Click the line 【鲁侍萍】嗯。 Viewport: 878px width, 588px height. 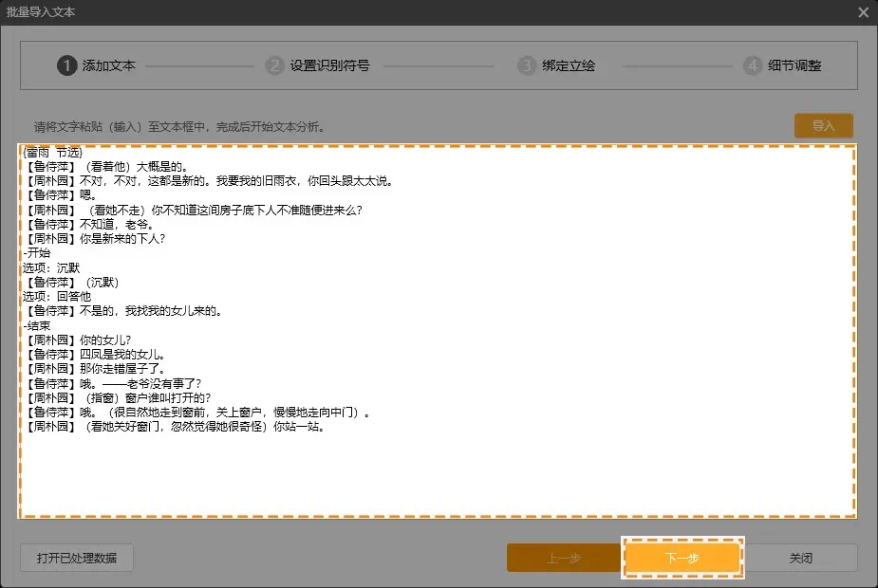point(61,195)
